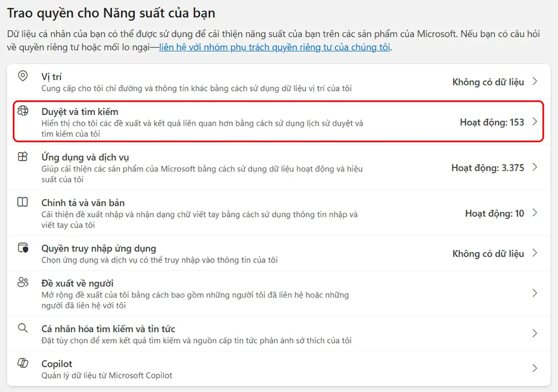This screenshot has width=558, height=392.
Task: Click the Quyền truy nhập ứng dụng shield icon
Action: [23, 248]
